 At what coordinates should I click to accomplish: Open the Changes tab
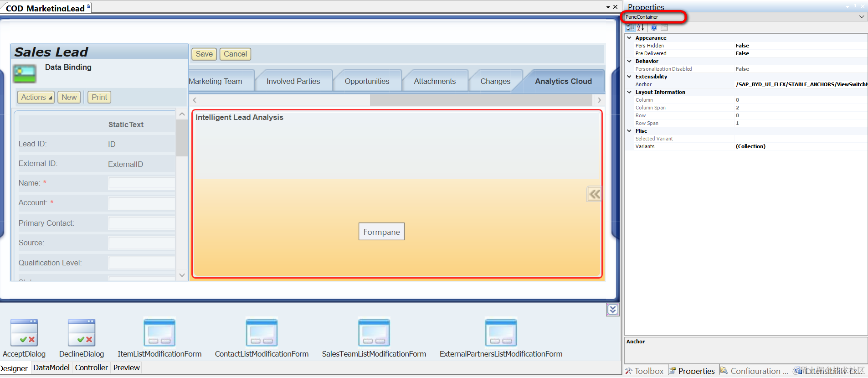click(495, 81)
